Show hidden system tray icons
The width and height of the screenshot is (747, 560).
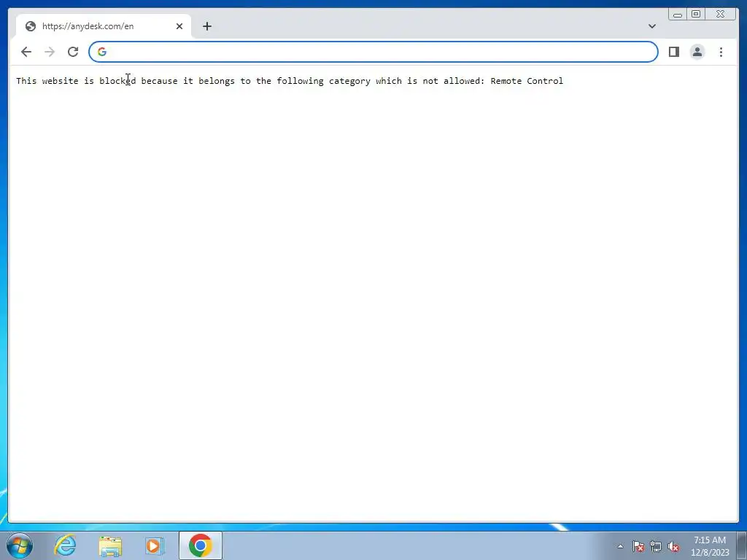pyautogui.click(x=620, y=546)
